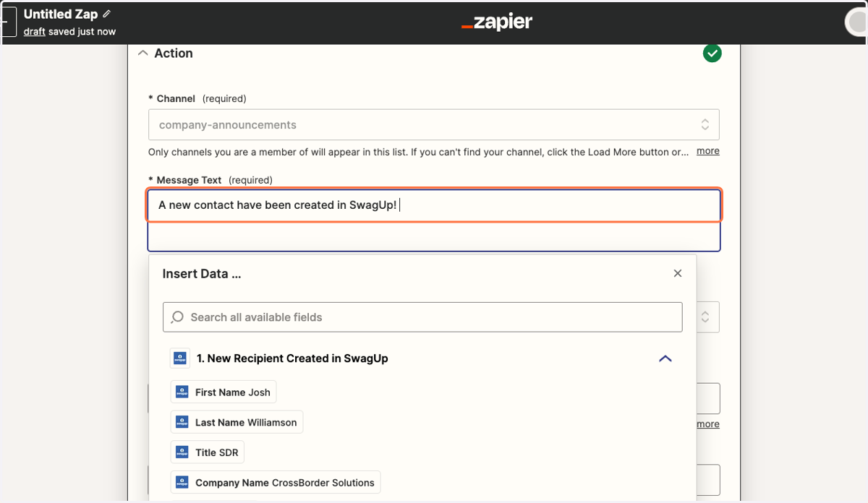Click the Untitled Zap title
868x503 pixels.
coord(61,14)
